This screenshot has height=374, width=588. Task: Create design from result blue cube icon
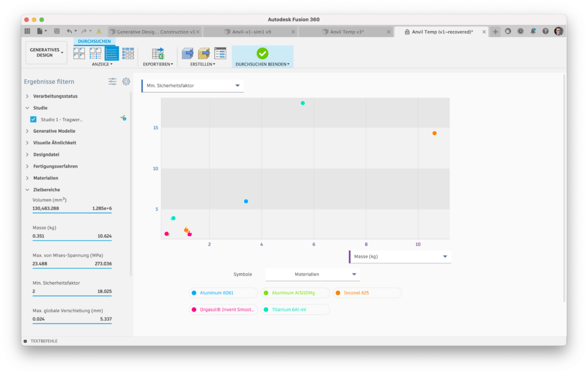click(188, 53)
